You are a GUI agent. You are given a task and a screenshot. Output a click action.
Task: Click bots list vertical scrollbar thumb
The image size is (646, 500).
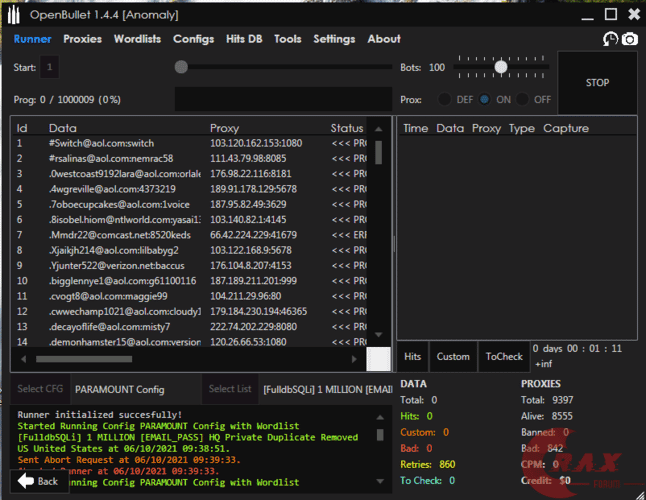pos(379,152)
